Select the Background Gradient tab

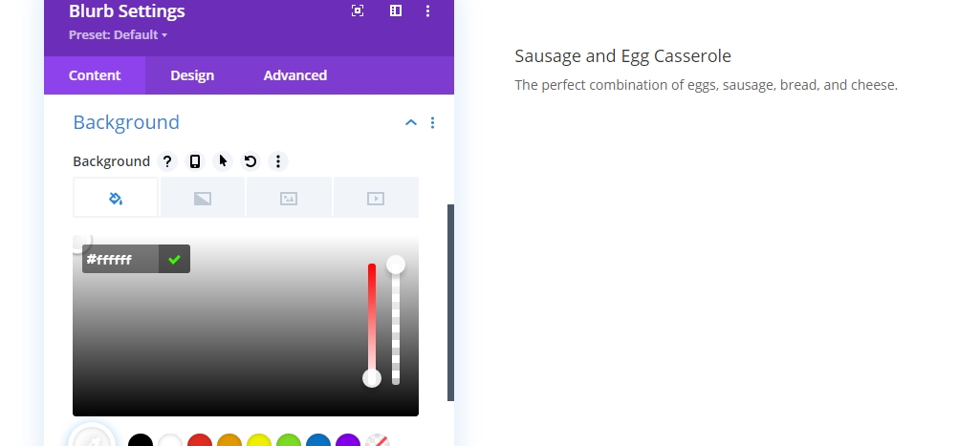point(203,198)
